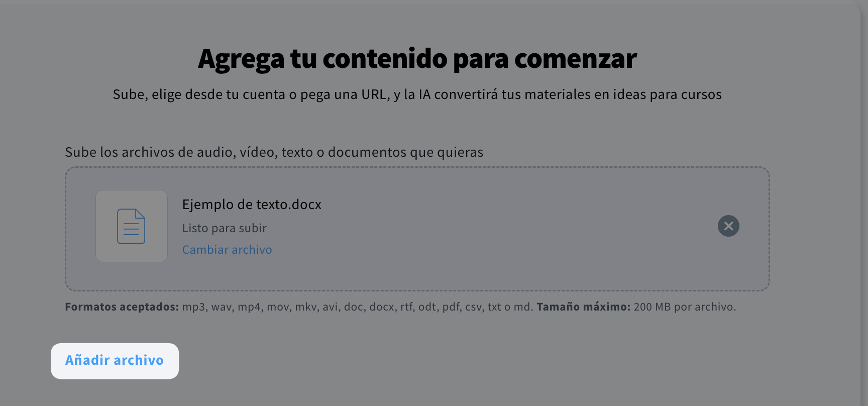The image size is (868, 406).
Task: Open the Cambiar archivo link
Action: [227, 250]
